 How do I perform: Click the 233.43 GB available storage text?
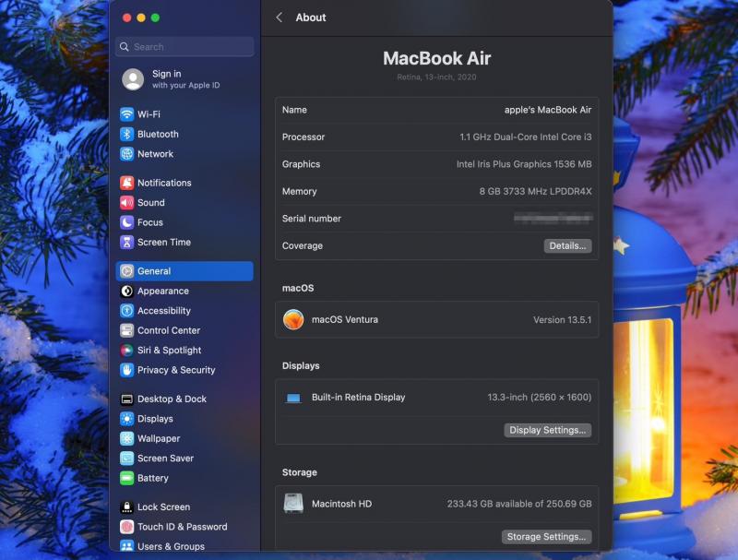point(519,504)
